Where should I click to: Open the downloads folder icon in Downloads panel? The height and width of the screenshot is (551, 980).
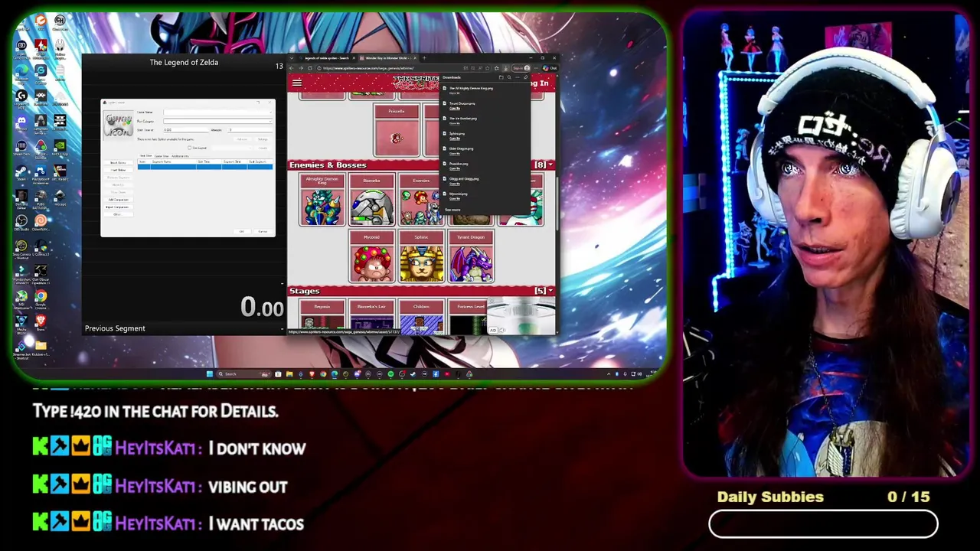tap(501, 77)
